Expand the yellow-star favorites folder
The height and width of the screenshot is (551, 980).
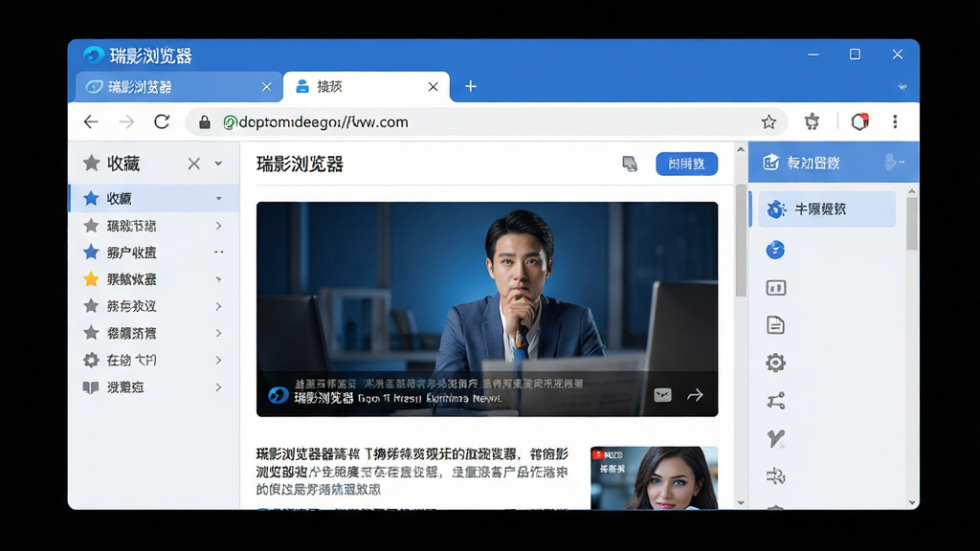[219, 279]
